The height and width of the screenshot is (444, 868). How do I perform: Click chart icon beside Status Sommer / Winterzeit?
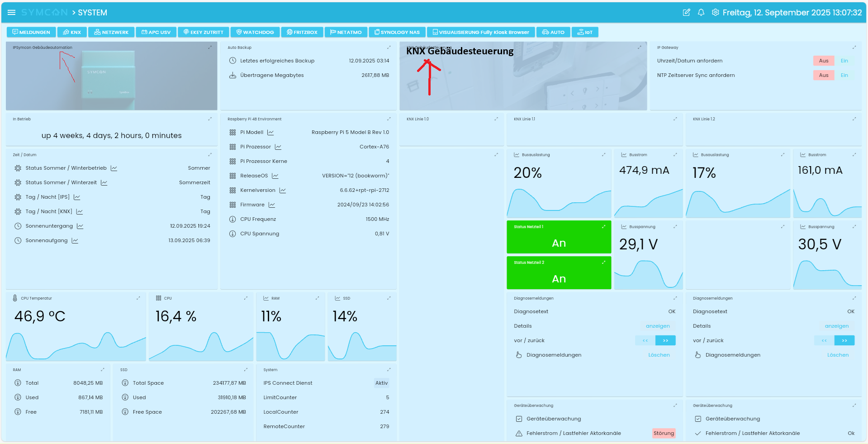(x=104, y=183)
